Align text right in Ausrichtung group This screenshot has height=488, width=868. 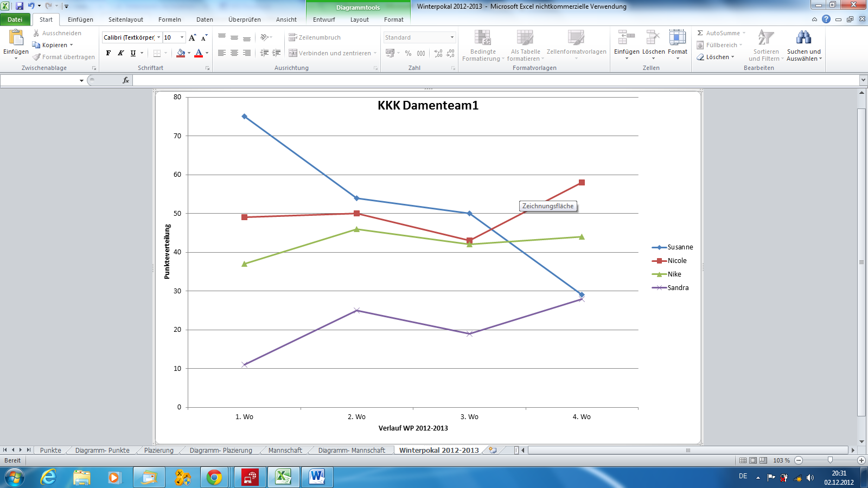(x=247, y=53)
